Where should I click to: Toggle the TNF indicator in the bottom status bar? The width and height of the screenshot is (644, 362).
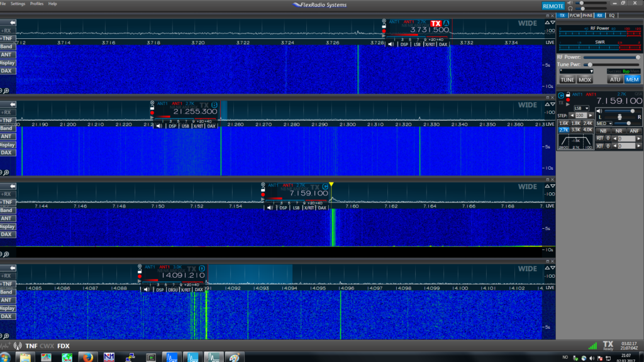31,346
